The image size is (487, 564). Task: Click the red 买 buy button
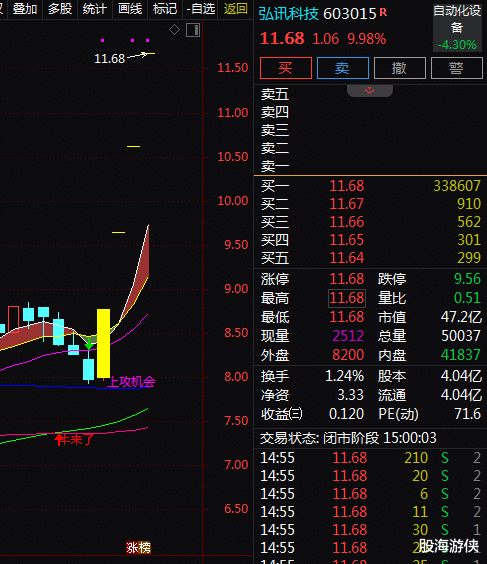286,68
